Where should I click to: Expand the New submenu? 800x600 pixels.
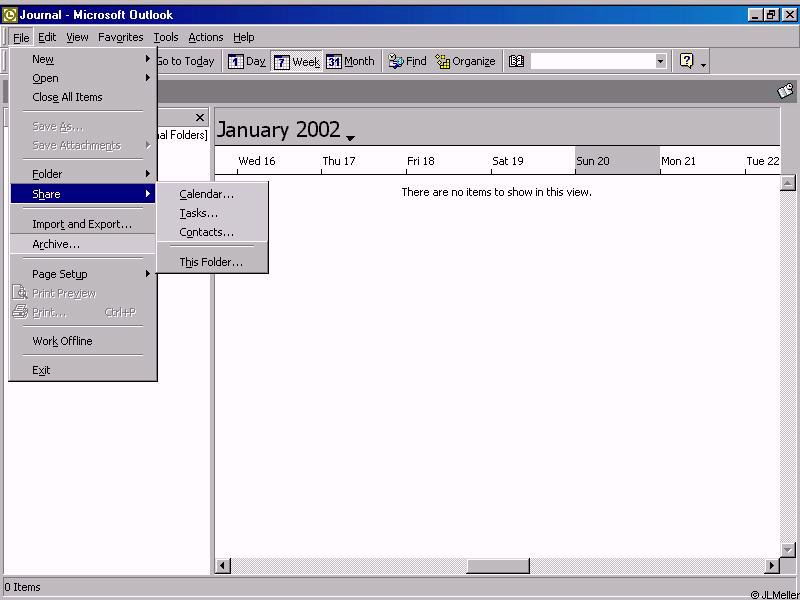(83, 59)
